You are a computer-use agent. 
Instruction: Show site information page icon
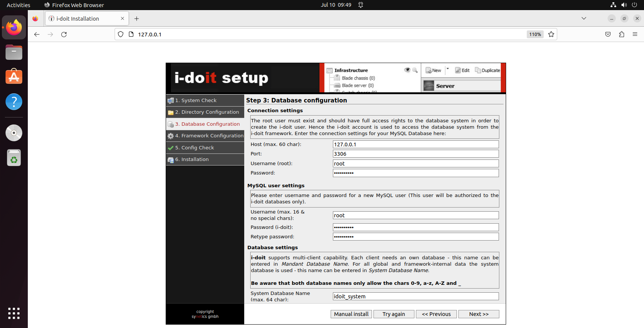coord(131,35)
